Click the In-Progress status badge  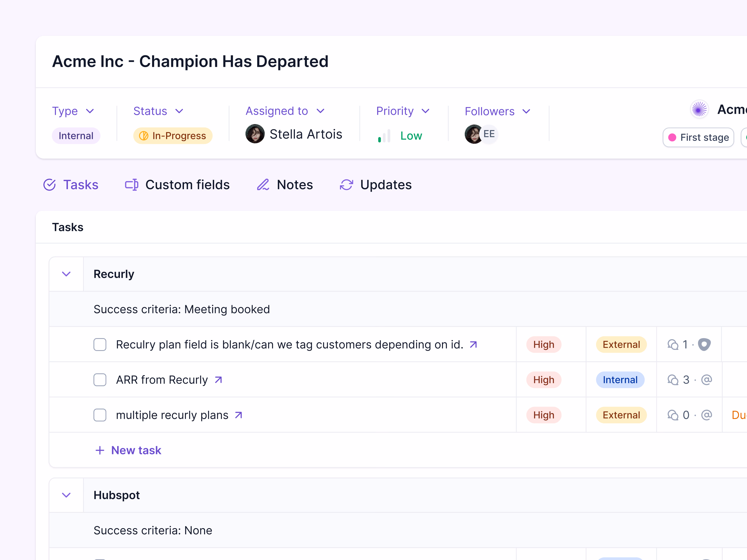click(x=173, y=136)
